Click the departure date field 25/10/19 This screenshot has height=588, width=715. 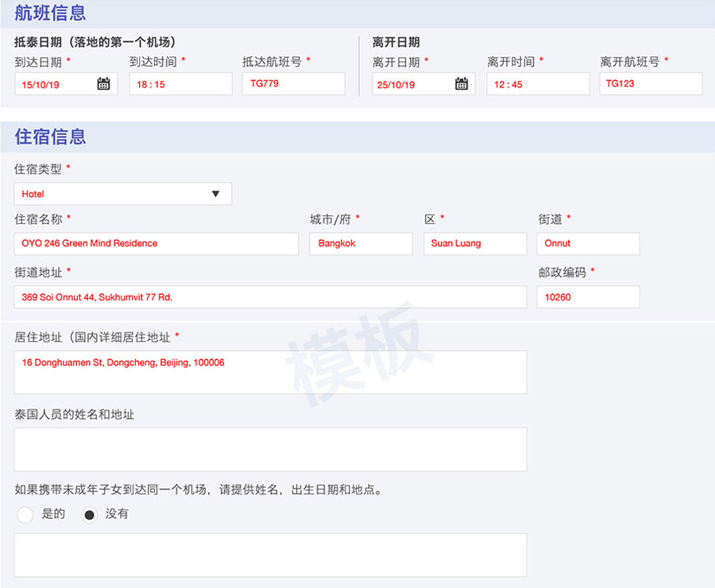coord(423,84)
